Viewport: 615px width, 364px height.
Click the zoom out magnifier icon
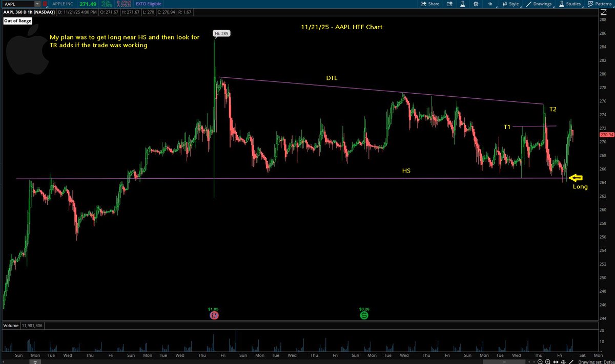[x=540, y=361]
